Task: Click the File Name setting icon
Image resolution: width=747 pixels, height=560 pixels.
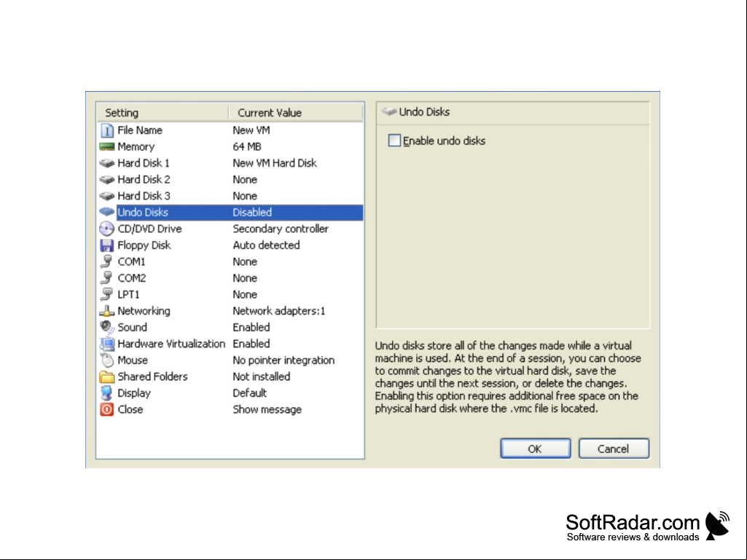Action: [107, 130]
